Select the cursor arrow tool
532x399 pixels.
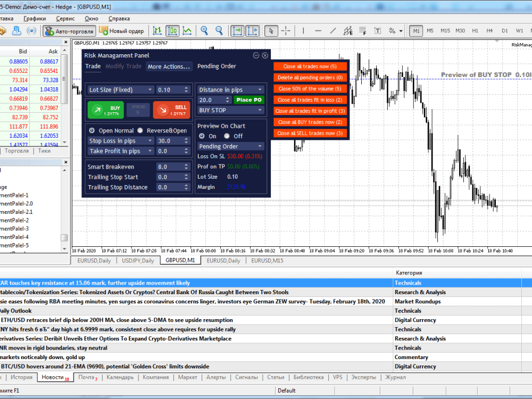pos(271,31)
